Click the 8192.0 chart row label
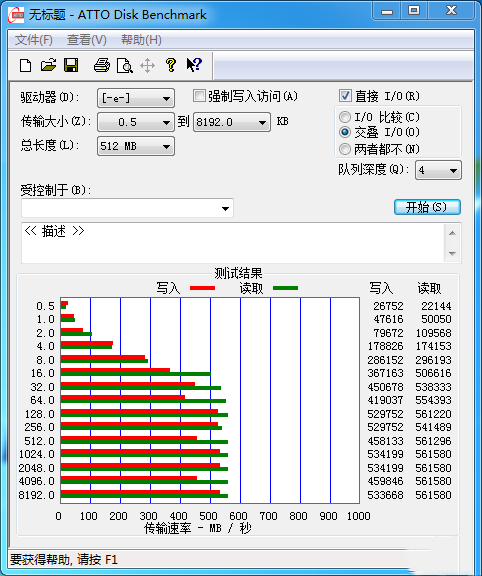 click(x=36, y=495)
